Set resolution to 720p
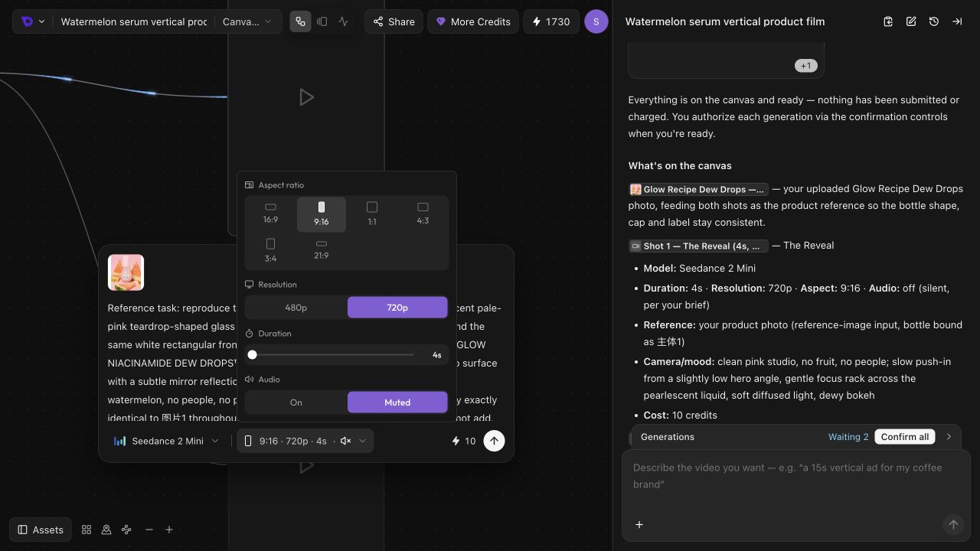The height and width of the screenshot is (551, 980). (x=397, y=308)
